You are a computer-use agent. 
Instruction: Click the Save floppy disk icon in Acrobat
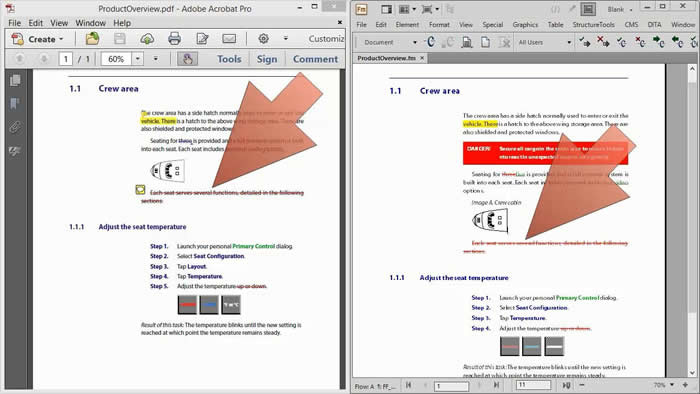pos(120,39)
